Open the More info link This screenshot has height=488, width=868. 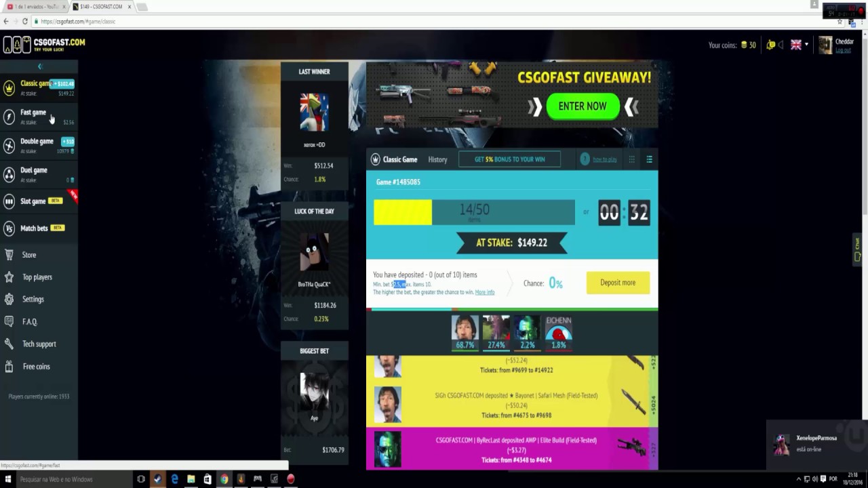[485, 292]
